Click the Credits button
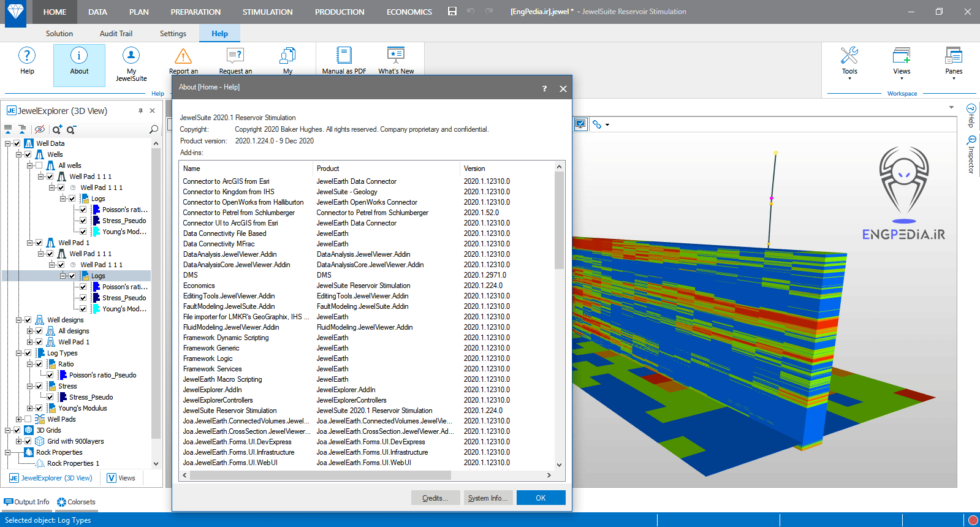The width and height of the screenshot is (980, 527). (x=435, y=498)
